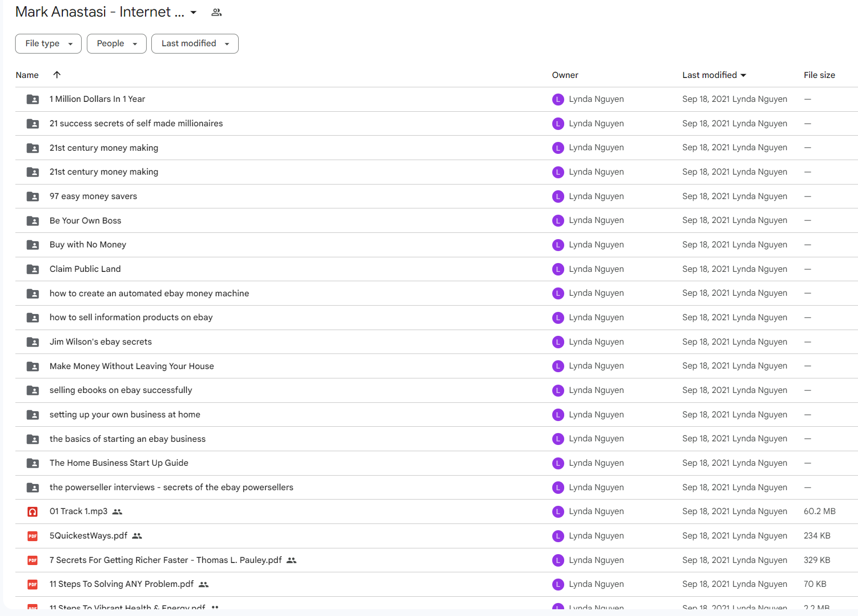This screenshot has width=858, height=616.
Task: Select folder icon for the powerseller interviews
Action: [33, 488]
